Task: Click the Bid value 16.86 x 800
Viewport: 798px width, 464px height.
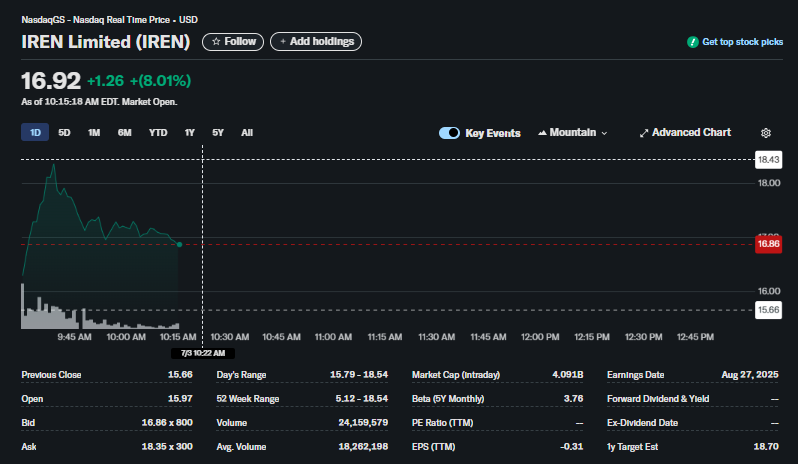Action: click(x=167, y=423)
